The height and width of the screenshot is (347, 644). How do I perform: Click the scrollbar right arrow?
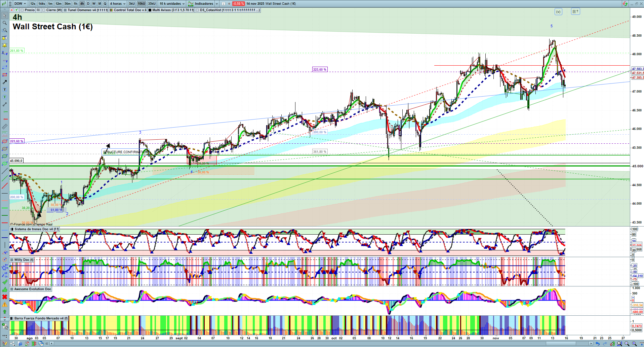591,344
